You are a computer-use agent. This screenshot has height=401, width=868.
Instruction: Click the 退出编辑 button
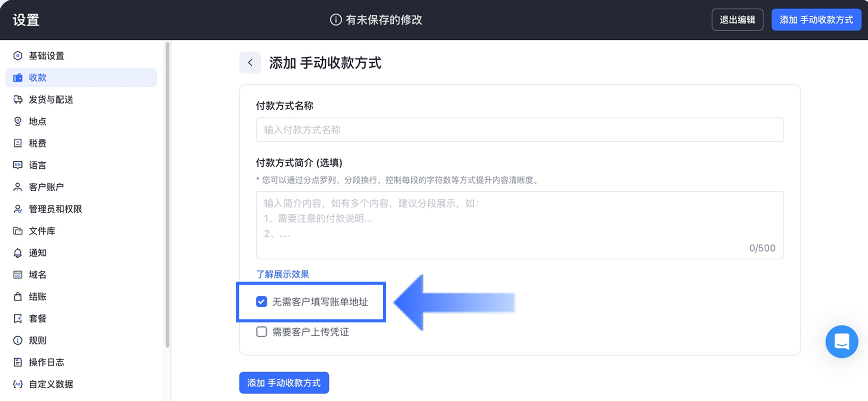737,20
